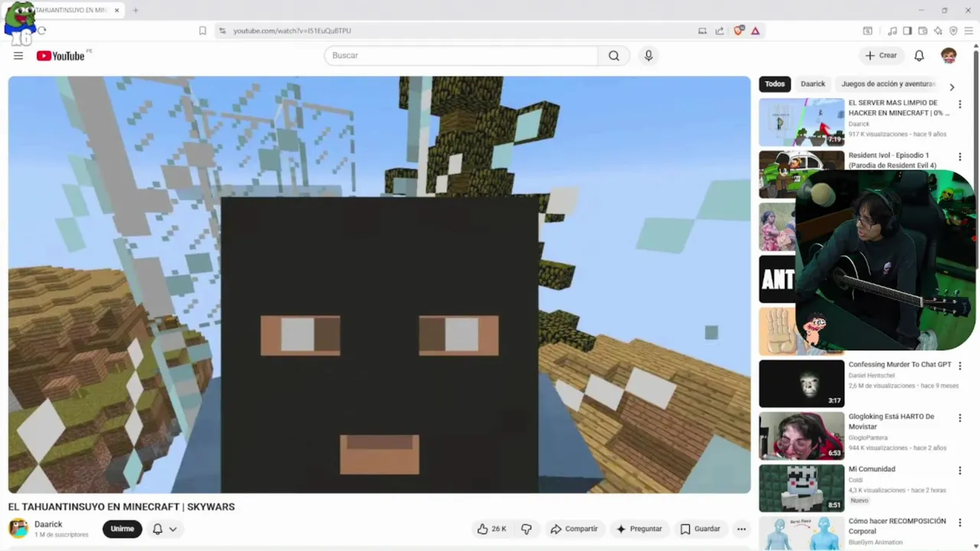The image size is (980, 551).
Task: Open more actions ellipsis below the video
Action: click(741, 529)
